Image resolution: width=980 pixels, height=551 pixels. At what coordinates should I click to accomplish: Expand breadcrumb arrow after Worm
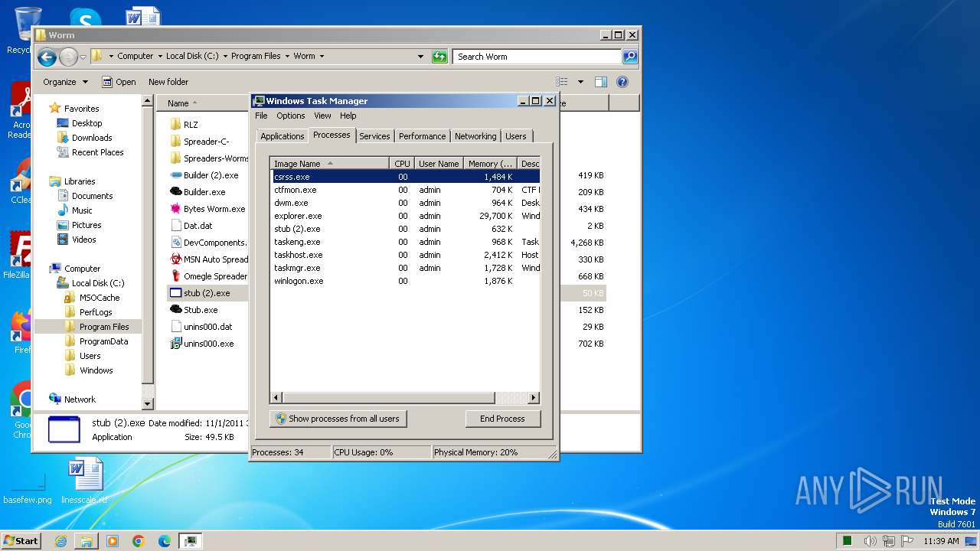(x=322, y=57)
